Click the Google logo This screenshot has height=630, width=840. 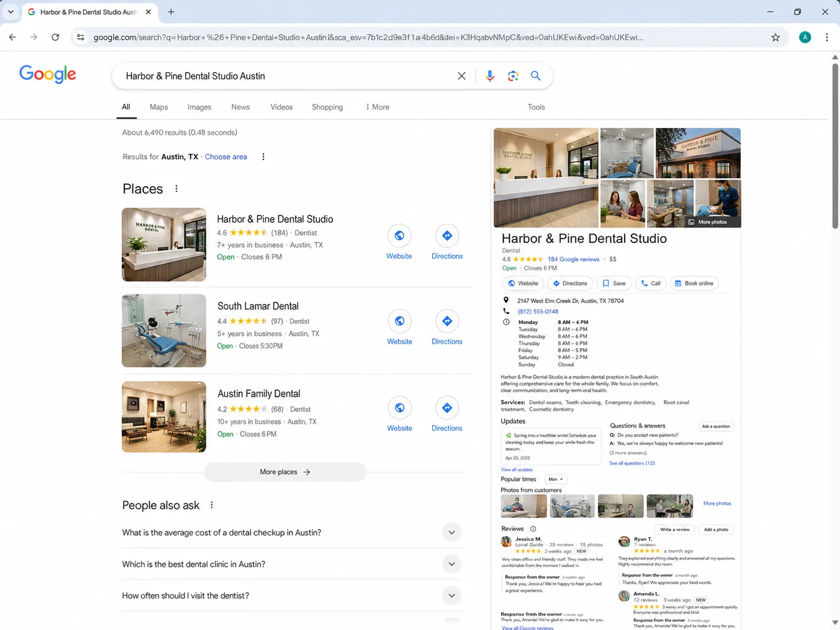pyautogui.click(x=48, y=74)
